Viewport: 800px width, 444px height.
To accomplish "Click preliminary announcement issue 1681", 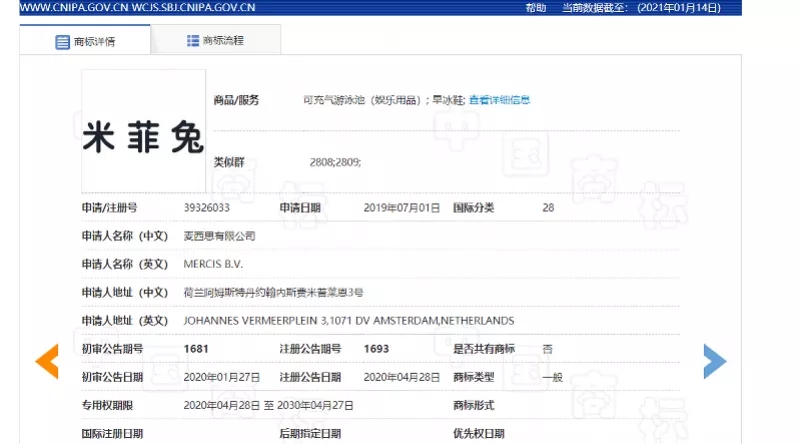I will (x=196, y=349).
